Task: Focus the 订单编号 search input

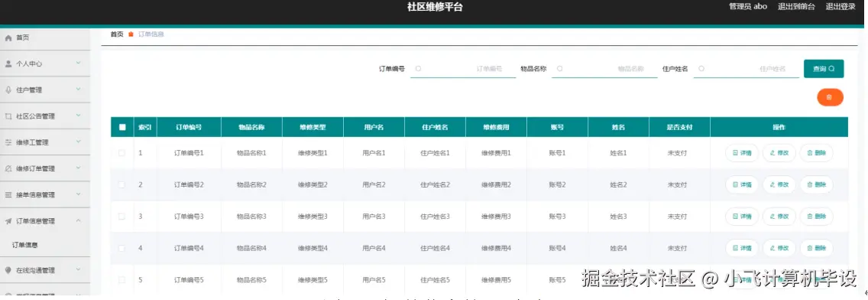Action: click(x=463, y=69)
